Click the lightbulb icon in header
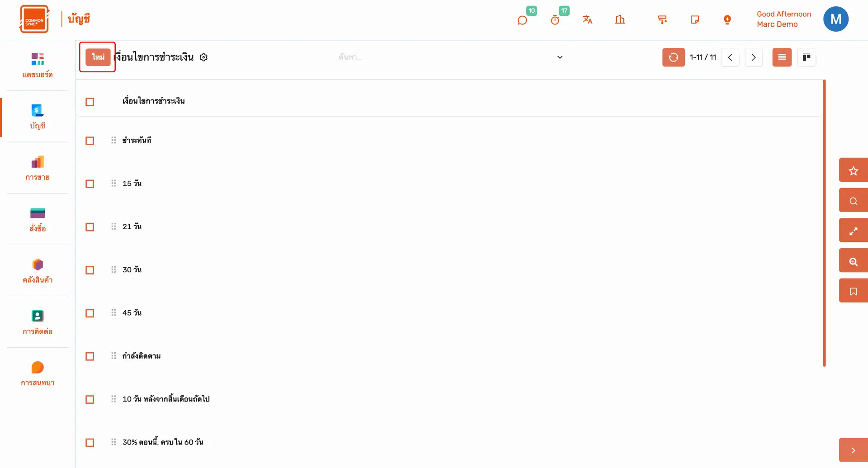Image resolution: width=868 pixels, height=468 pixels. (727, 19)
